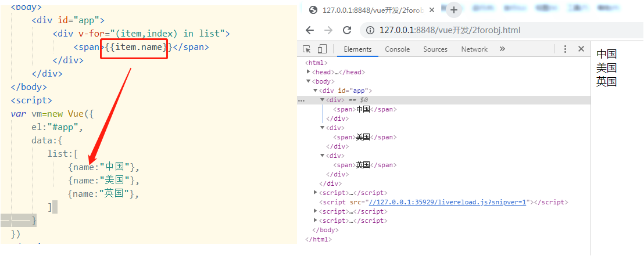The image size is (644, 256).
Task: Select the span 英国 element row
Action: click(x=364, y=165)
